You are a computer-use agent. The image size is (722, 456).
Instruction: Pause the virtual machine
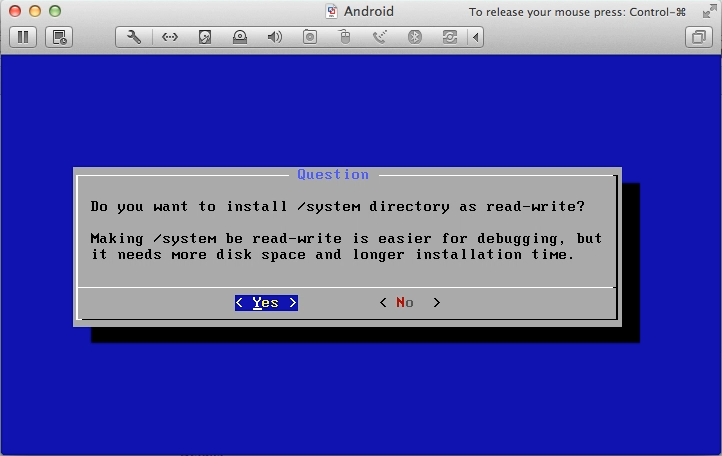tap(23, 37)
